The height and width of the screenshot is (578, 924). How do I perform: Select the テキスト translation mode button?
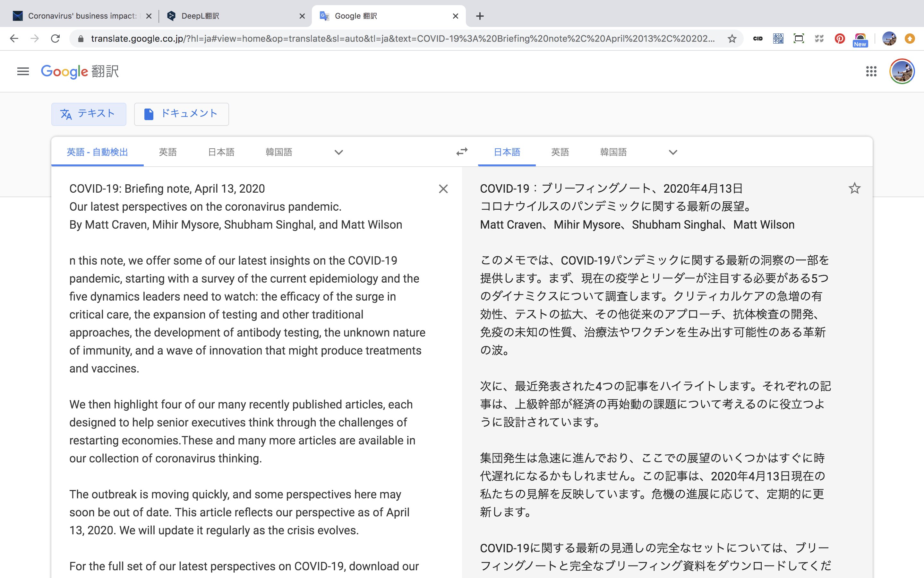tap(89, 114)
